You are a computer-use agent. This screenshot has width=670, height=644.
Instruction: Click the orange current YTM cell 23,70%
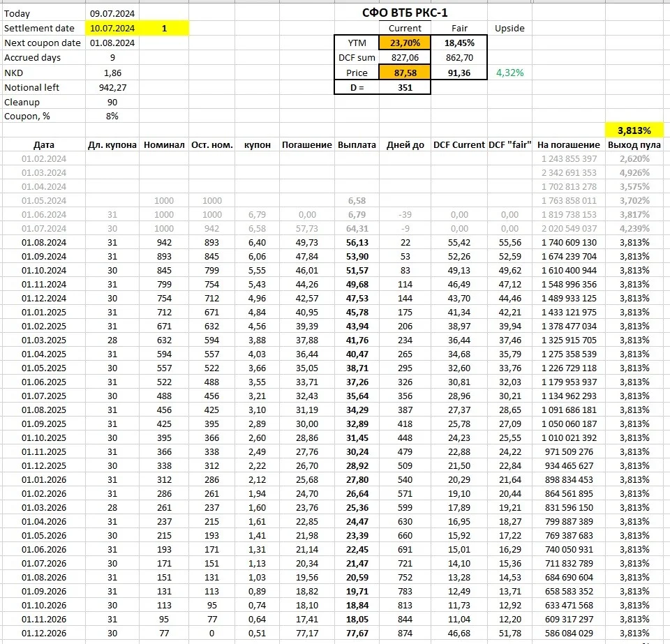[405, 43]
